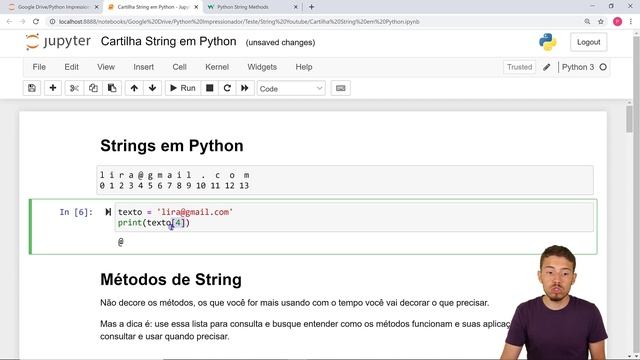Click the pencil edit mode icon
The height and width of the screenshot is (360, 640).
(x=547, y=67)
